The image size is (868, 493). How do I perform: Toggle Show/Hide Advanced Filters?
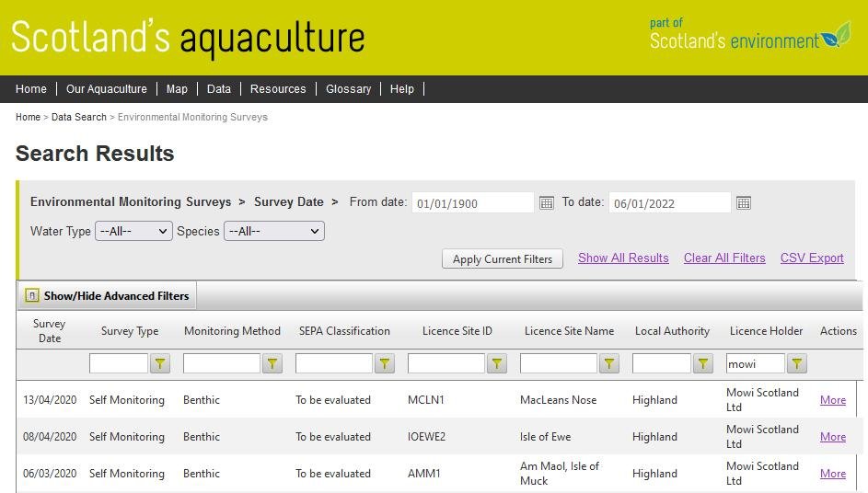107,296
